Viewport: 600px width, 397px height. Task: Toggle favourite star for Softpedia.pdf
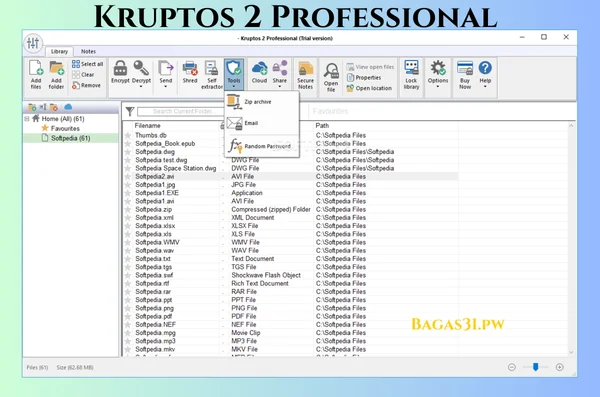click(x=127, y=316)
